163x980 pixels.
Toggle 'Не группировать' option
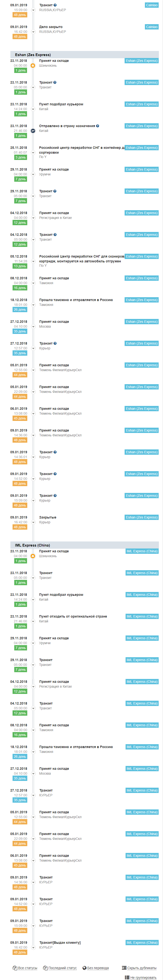pos(143,977)
